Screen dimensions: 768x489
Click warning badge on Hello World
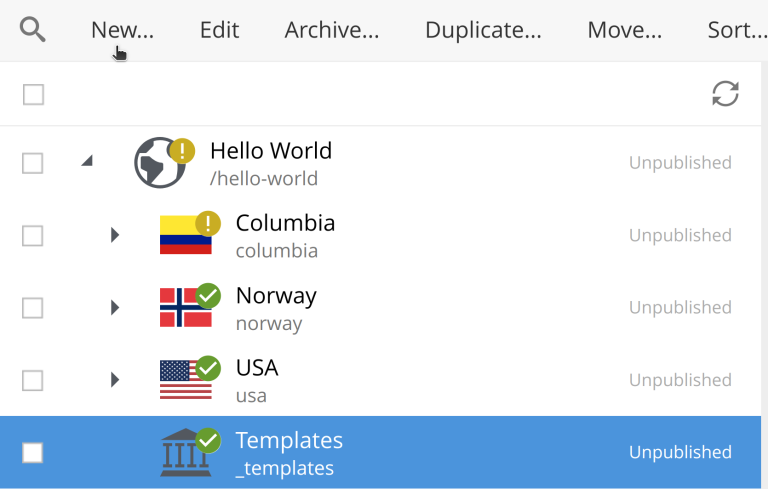pyautogui.click(x=182, y=150)
